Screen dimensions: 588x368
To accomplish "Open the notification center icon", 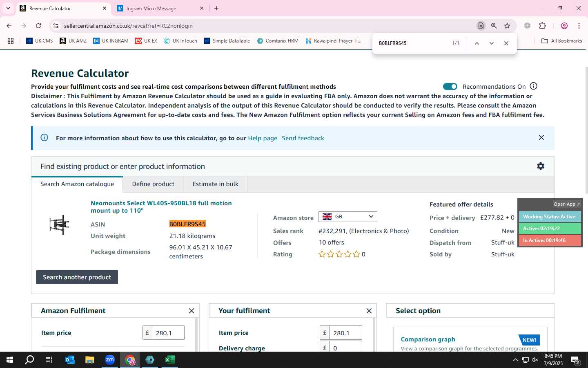I will pos(575,361).
